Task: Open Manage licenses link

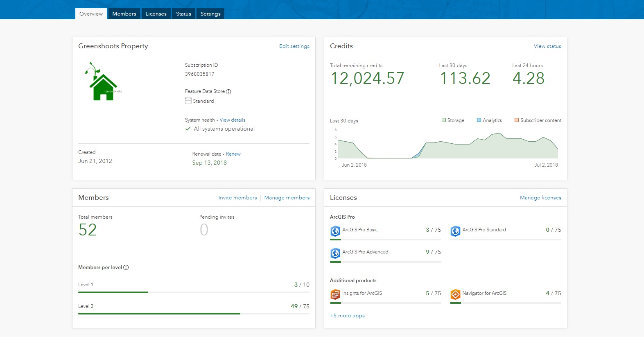Action: [540, 198]
